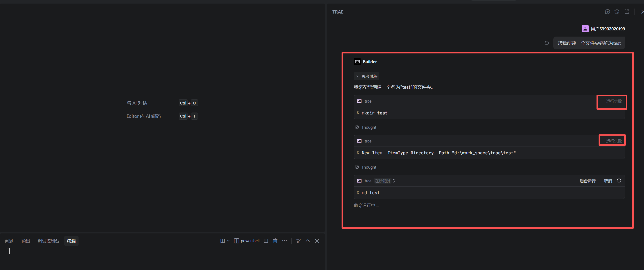Image resolution: width=644 pixels, height=270 pixels.
Task: Click the undo arrow beside user message
Action: (547, 43)
